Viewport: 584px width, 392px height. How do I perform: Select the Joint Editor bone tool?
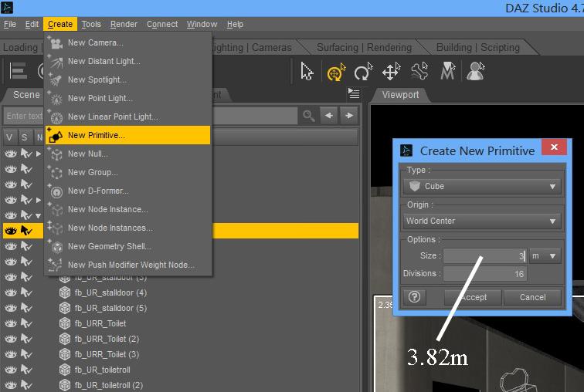419,72
